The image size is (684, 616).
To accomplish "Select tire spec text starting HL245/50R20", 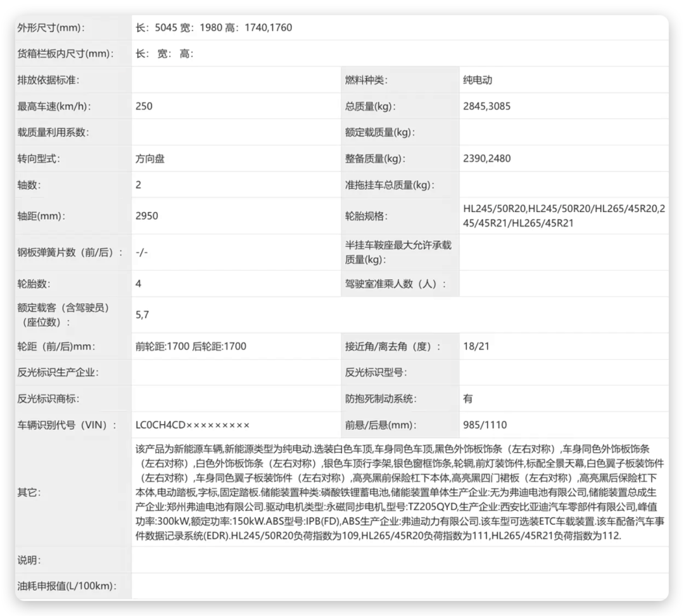I will point(564,216).
